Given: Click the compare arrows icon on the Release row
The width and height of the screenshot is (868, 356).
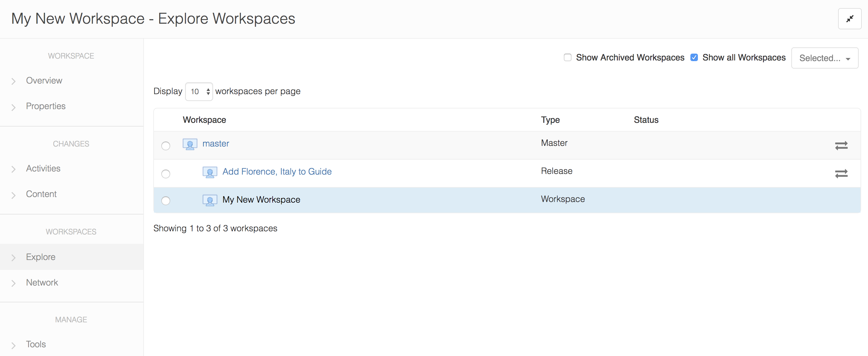Looking at the screenshot, I should [x=842, y=174].
